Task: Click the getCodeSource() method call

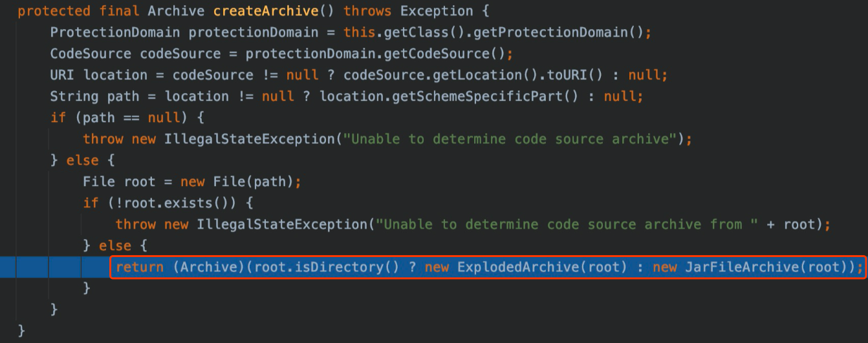Action: point(446,54)
